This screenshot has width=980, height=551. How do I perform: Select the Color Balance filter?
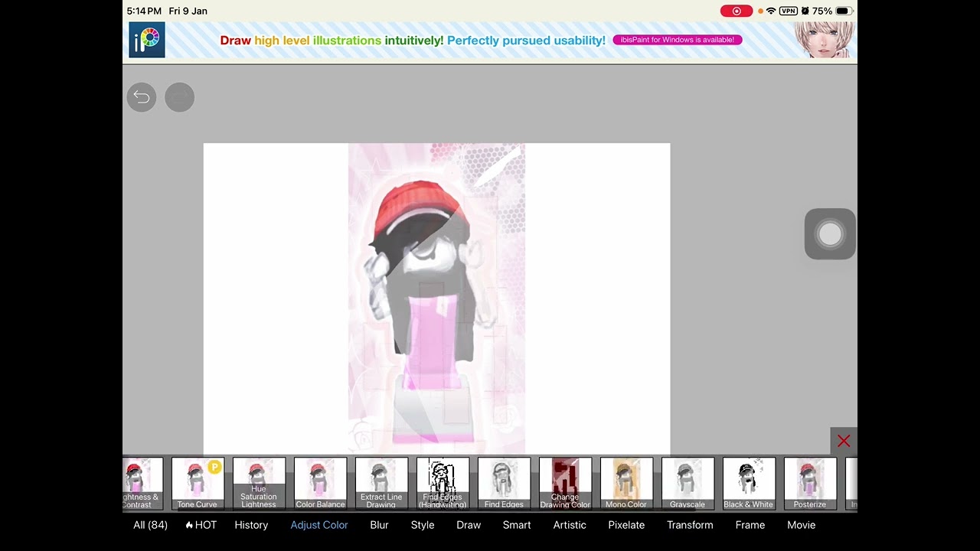point(320,484)
